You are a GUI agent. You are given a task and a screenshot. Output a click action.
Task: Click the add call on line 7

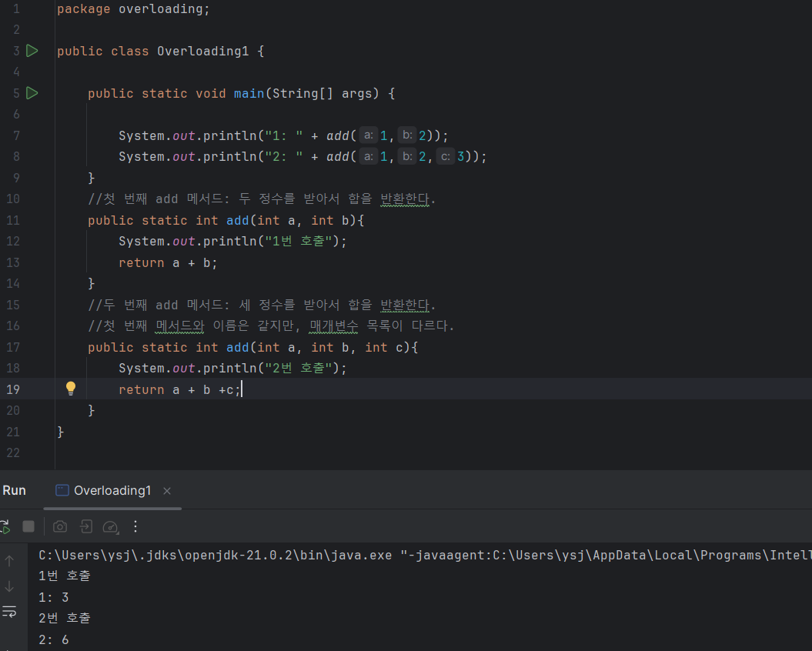338,135
